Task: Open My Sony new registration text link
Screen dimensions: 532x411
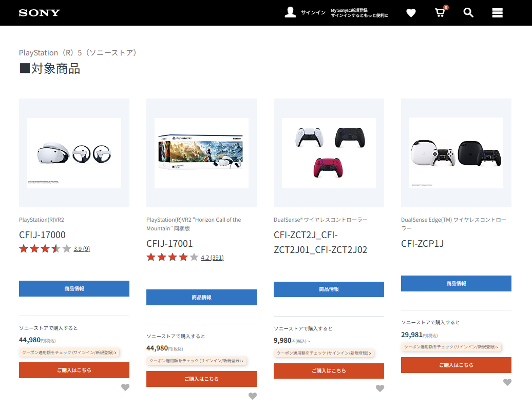Action: click(359, 13)
